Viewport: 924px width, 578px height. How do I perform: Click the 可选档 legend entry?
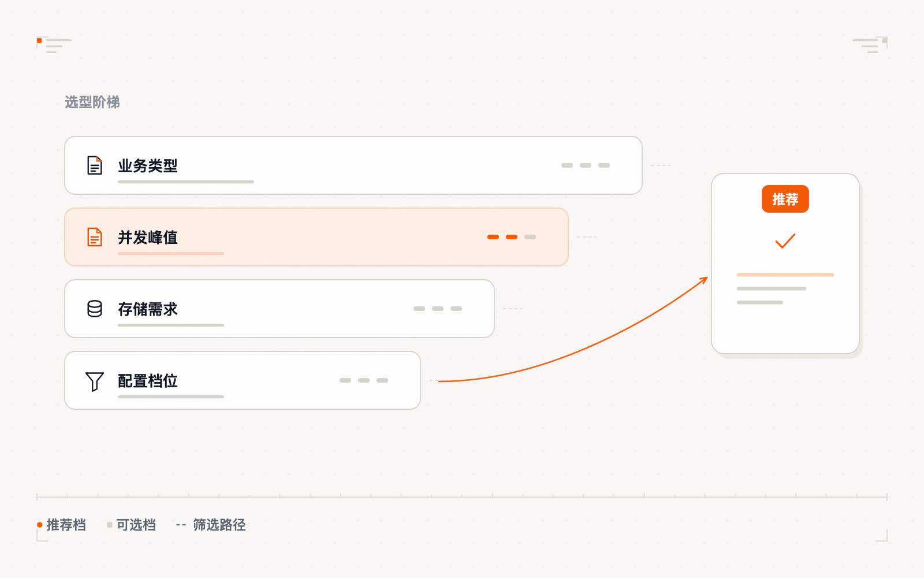pos(131,525)
